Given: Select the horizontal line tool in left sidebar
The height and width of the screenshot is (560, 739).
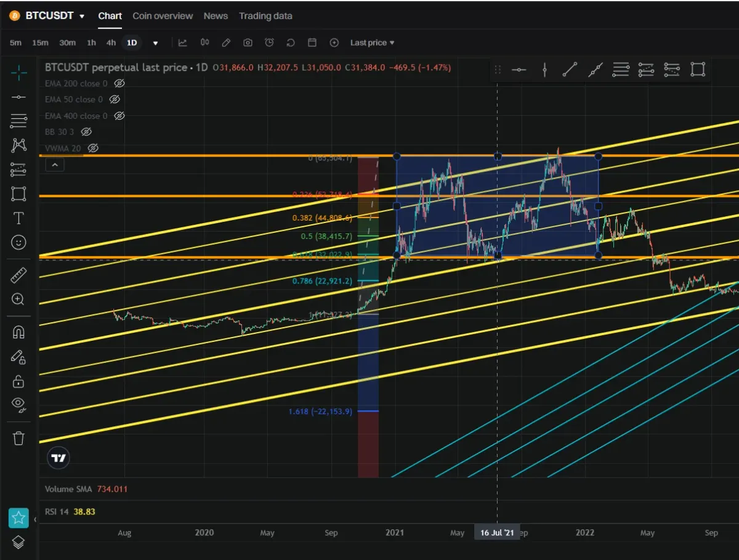Looking at the screenshot, I should 18,97.
